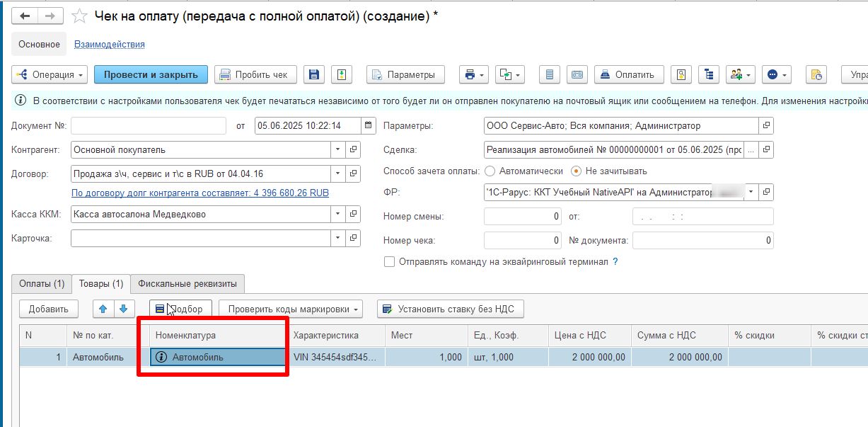Add document to favorites with the star

(x=80, y=16)
